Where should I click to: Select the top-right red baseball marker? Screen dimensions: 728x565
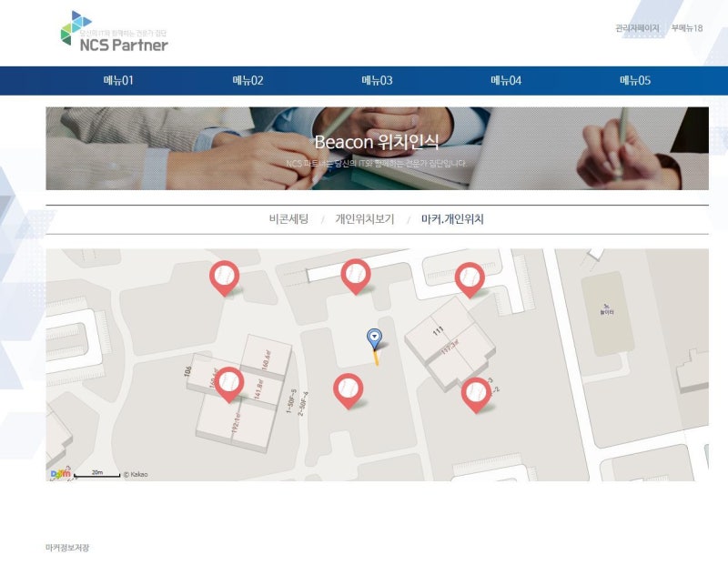pos(470,280)
